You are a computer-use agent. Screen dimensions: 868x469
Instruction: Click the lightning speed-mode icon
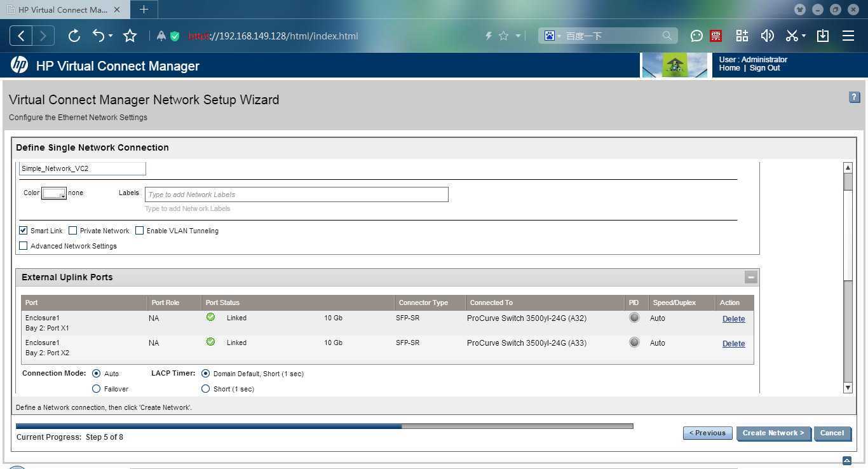(489, 36)
